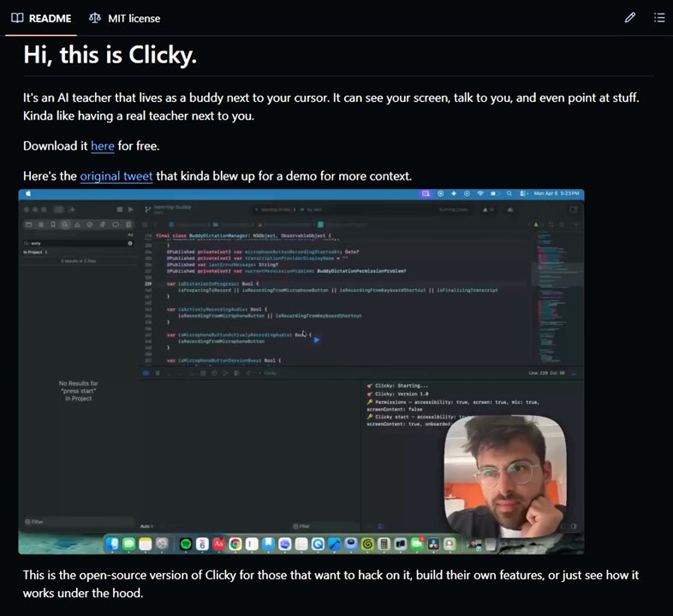Click the "final class BuddyDictationManager" code line
Screen dimensions: 673x616
click(243, 235)
